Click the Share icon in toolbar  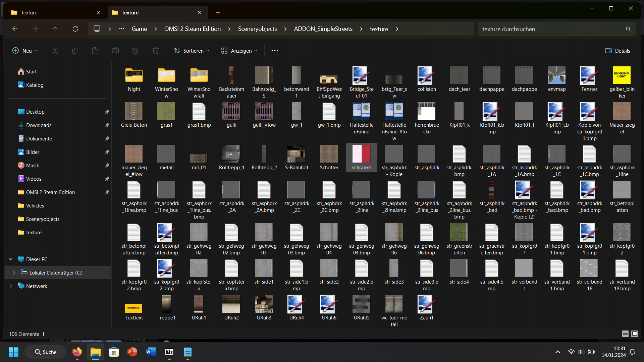[x=136, y=51]
